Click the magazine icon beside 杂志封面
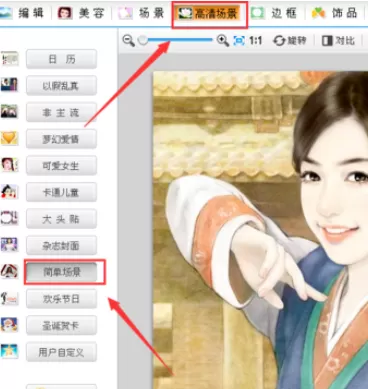The height and width of the screenshot is (389, 368). [x=9, y=245]
